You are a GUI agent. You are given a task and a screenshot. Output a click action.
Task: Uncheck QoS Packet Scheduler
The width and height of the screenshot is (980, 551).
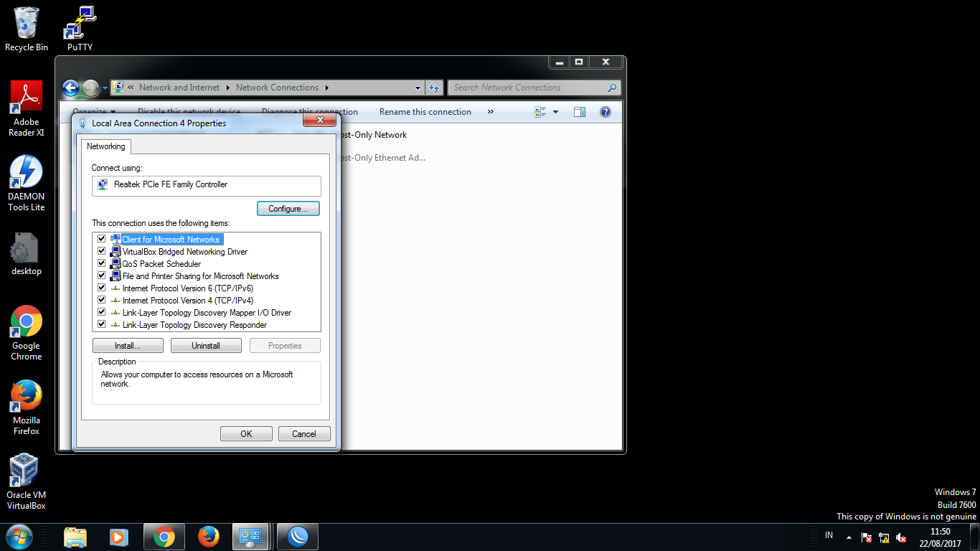click(101, 263)
